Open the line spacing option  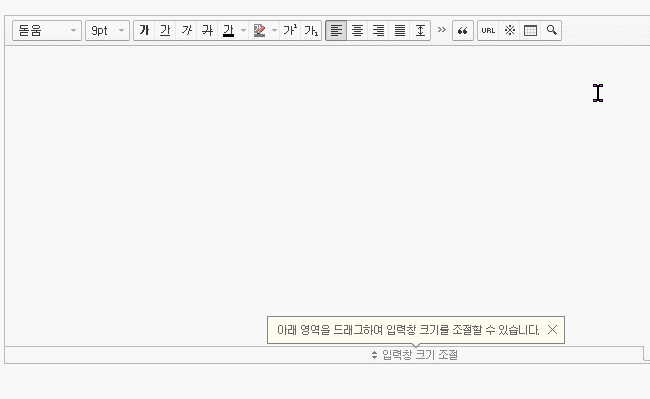[x=420, y=31]
